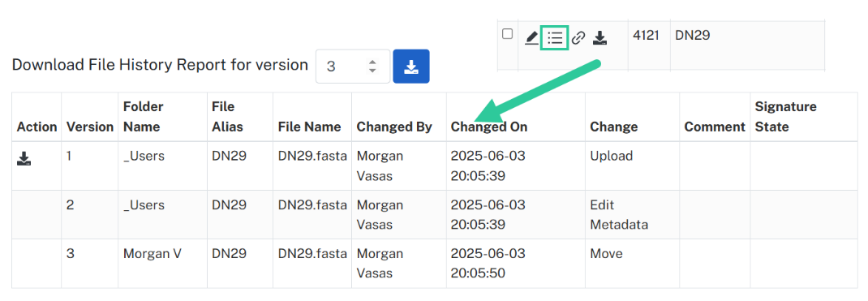
Task: Click the version number input field
Action: [x=353, y=67]
